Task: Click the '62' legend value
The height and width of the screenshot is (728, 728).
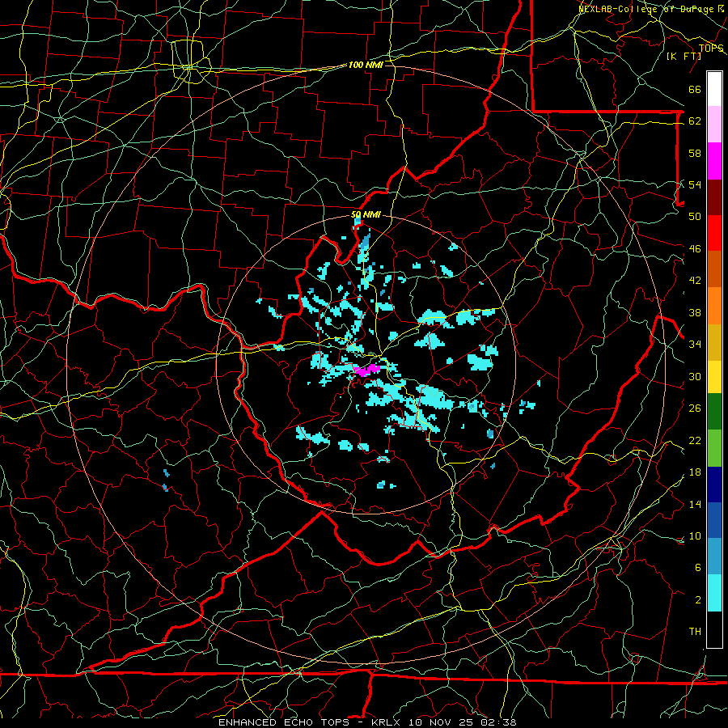Action: (695, 121)
